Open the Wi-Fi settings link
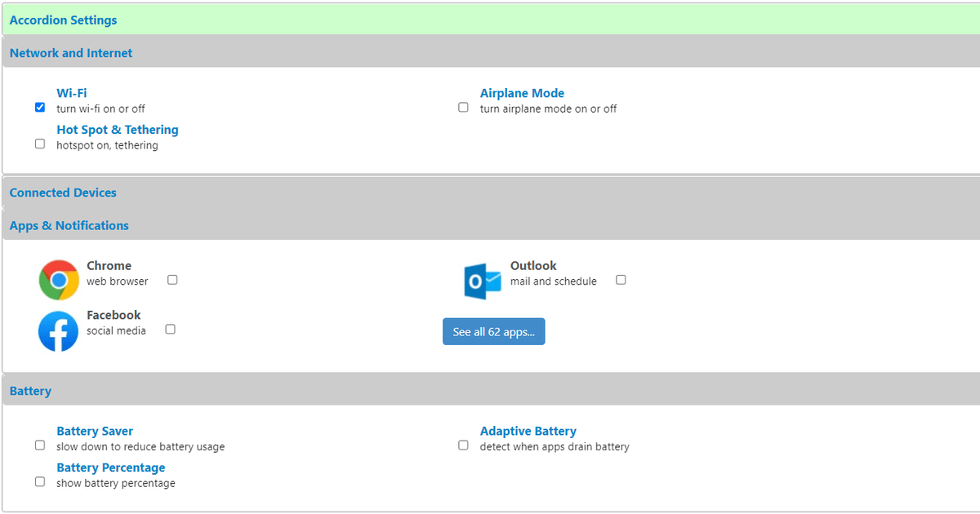Image resolution: width=980 pixels, height=514 pixels. [71, 93]
